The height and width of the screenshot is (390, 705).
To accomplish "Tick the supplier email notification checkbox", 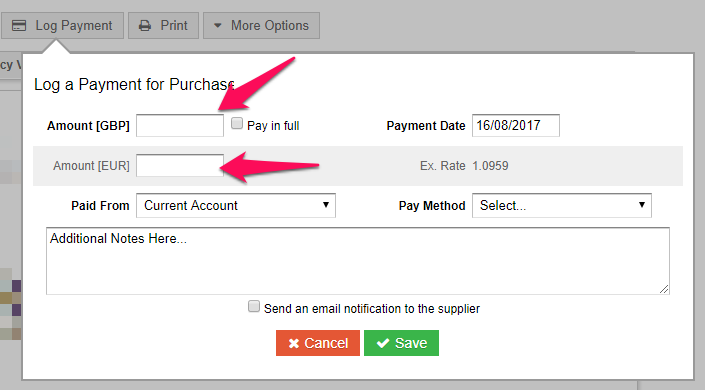I will click(x=254, y=306).
